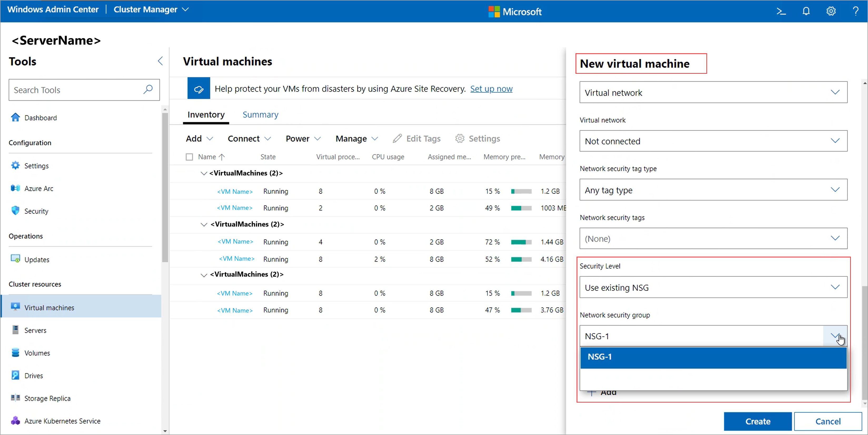Click the Create button
868x435 pixels.
click(x=757, y=421)
